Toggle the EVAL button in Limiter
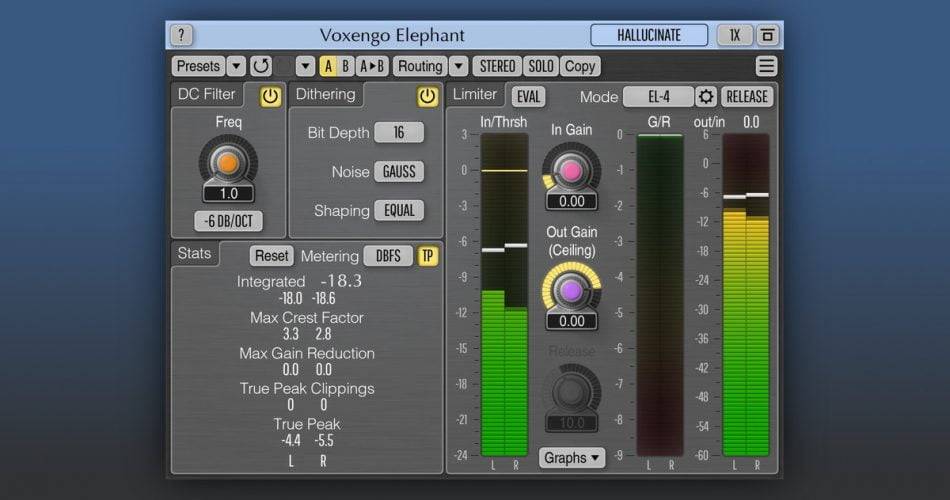This screenshot has width=950, height=500. (x=528, y=96)
